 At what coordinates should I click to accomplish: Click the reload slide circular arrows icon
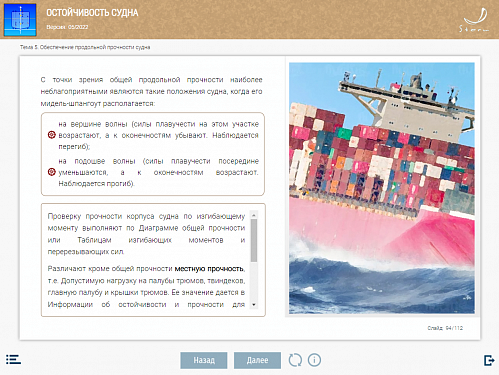click(x=295, y=360)
